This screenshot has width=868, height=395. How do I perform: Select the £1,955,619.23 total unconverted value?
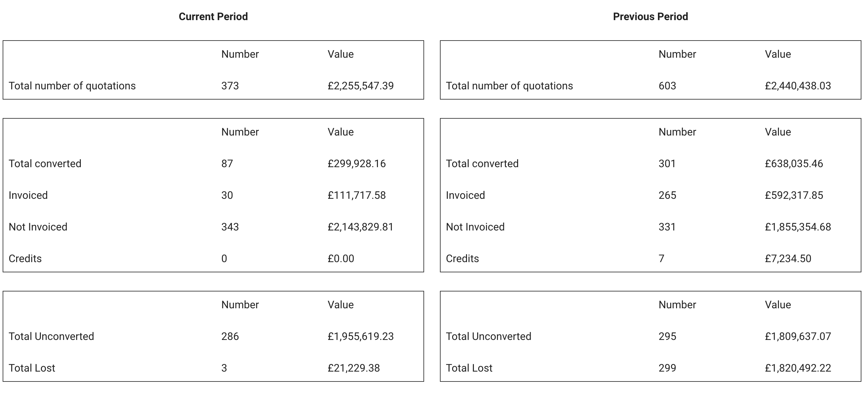pyautogui.click(x=360, y=336)
